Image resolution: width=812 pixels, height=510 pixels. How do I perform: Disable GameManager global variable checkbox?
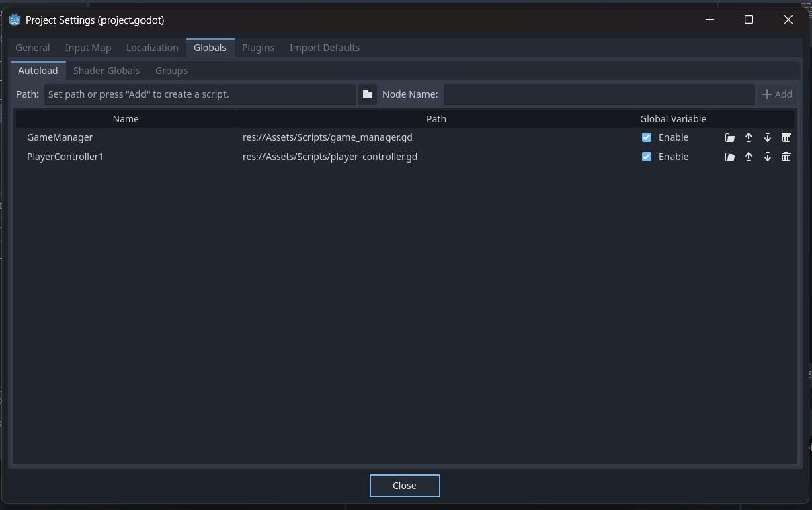click(x=647, y=137)
